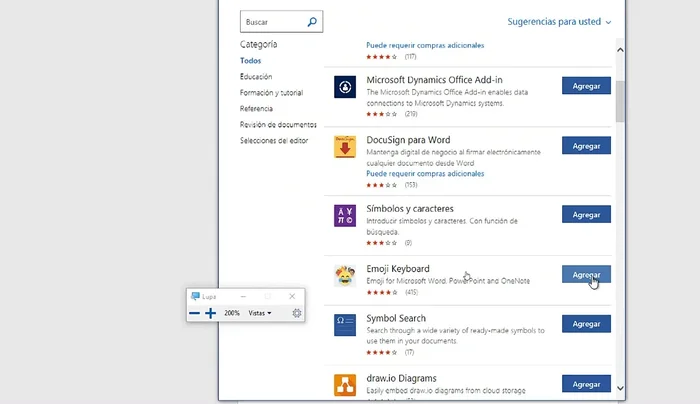Expand the Sugerencias para usted dropdown
Viewport: 700px width, 404px height.
tap(559, 22)
